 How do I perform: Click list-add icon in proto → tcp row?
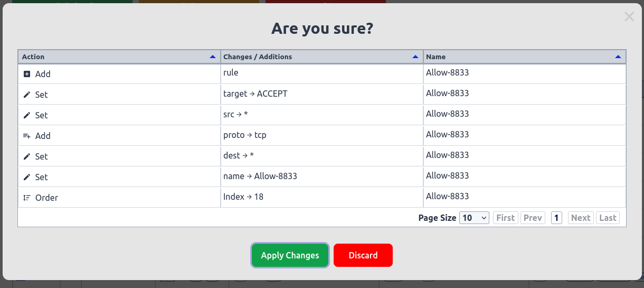pyautogui.click(x=27, y=136)
